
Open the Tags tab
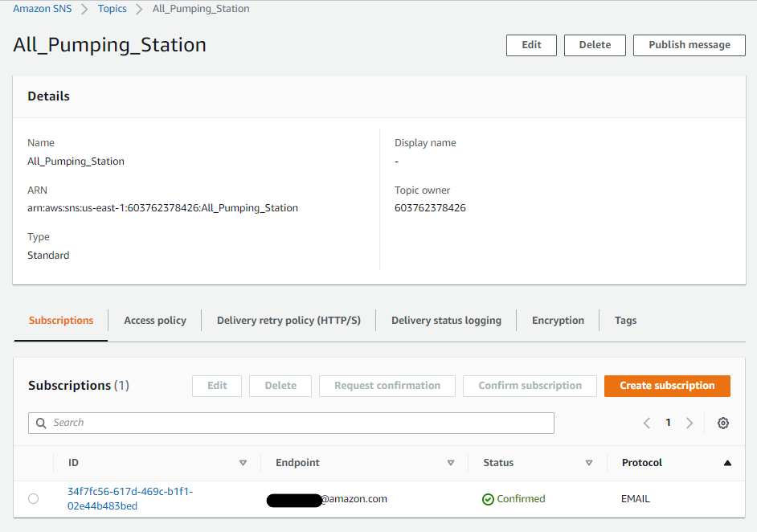(626, 320)
